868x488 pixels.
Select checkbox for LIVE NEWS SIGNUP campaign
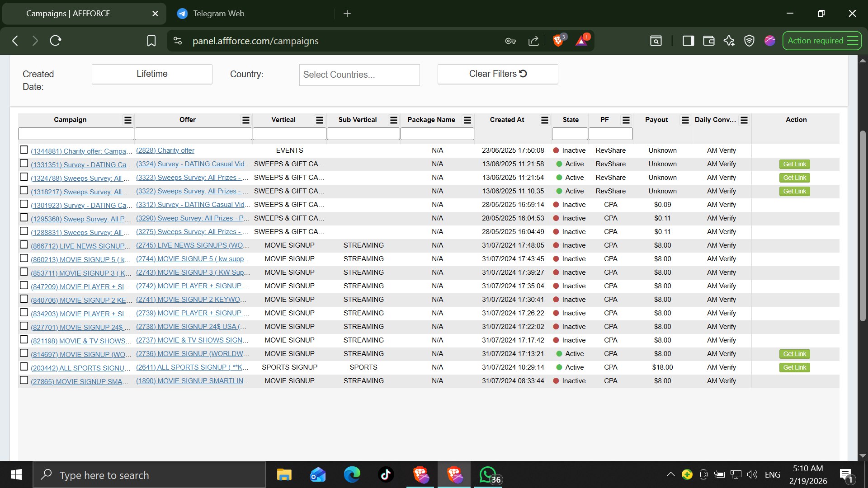(x=24, y=244)
